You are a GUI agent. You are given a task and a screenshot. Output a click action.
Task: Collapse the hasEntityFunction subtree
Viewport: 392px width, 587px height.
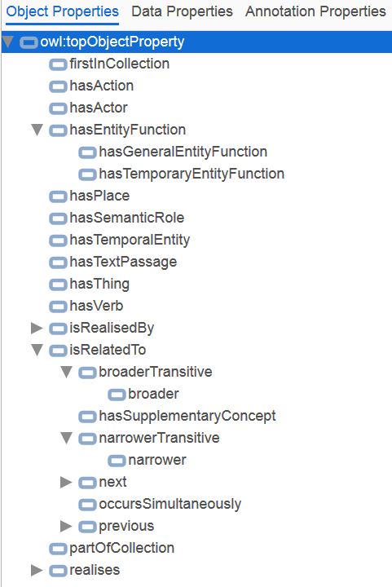[x=37, y=130]
